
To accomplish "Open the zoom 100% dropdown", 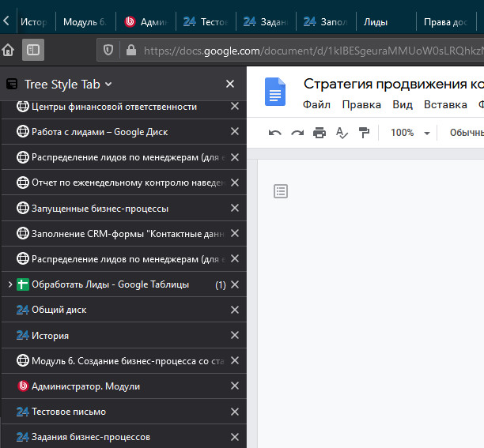I will [x=409, y=133].
